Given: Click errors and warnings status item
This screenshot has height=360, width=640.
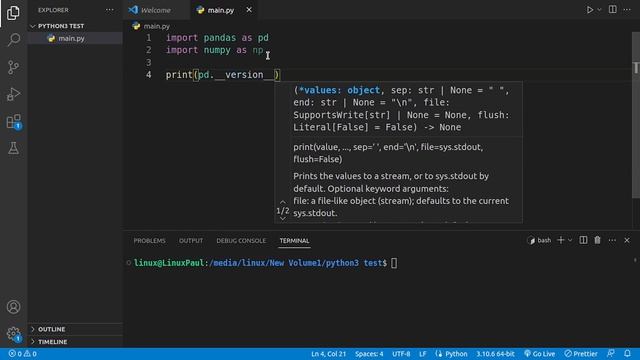Looking at the screenshot, I should [x=22, y=354].
